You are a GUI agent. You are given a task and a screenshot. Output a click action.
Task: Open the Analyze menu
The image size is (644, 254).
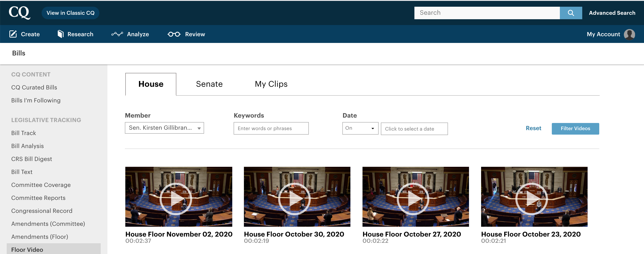coord(130,34)
